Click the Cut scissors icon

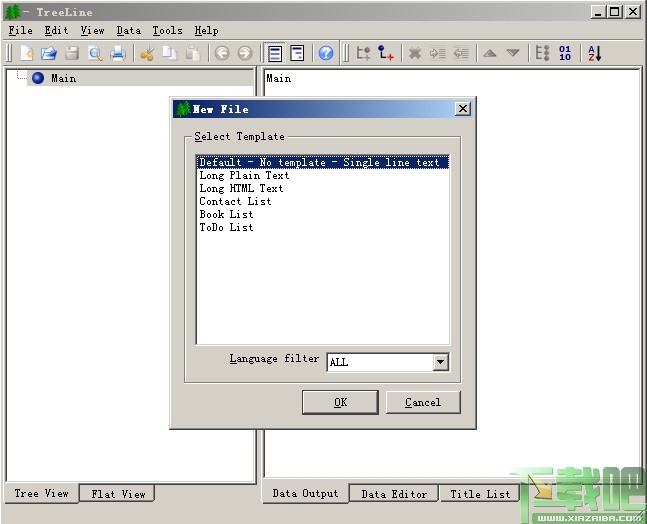click(x=146, y=53)
